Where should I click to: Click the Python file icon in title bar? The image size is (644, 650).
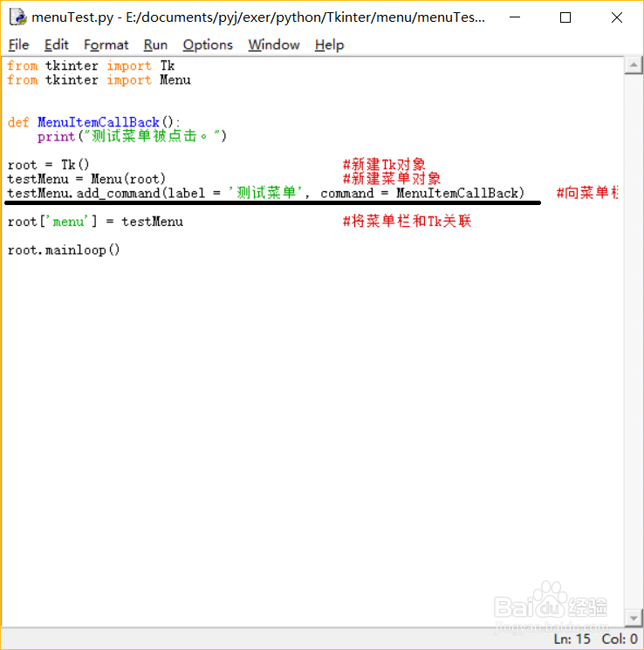click(17, 17)
